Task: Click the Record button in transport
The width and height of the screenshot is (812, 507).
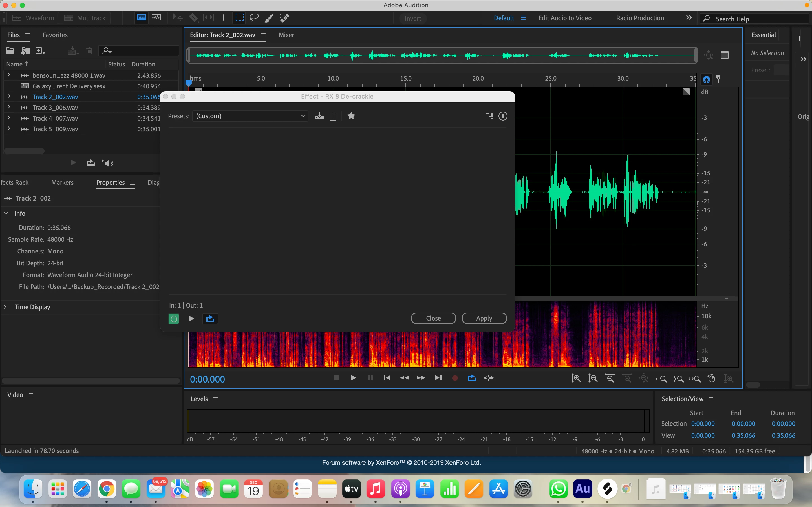Action: point(455,378)
